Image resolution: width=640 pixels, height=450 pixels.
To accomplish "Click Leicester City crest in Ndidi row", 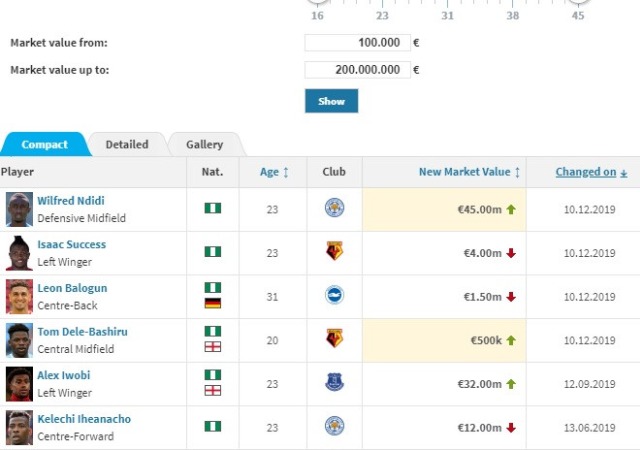I will [334, 208].
